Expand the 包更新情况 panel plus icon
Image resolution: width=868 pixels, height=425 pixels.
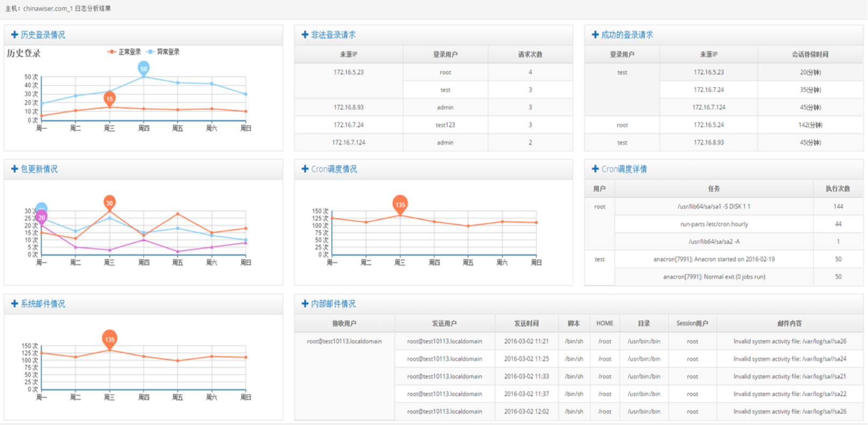[15, 169]
